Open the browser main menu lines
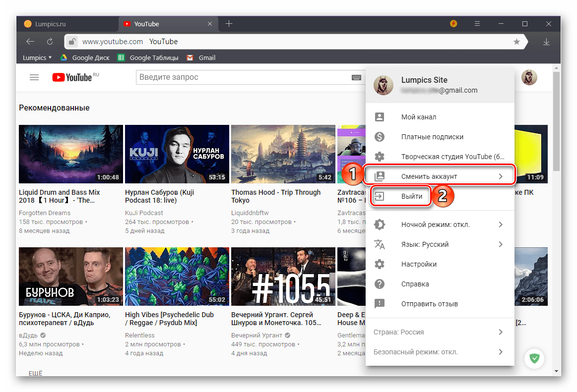 click(477, 24)
